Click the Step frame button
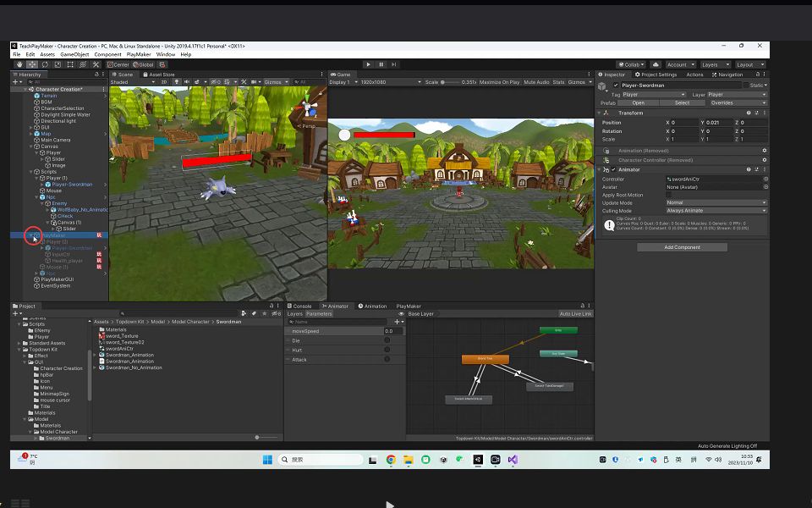Viewport: 812px width, 508px height. pos(394,65)
